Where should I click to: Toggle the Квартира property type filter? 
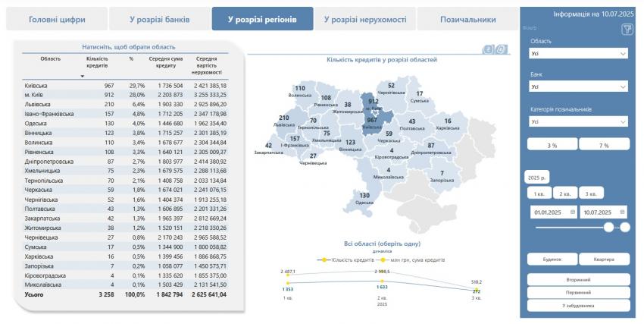coord(604,259)
